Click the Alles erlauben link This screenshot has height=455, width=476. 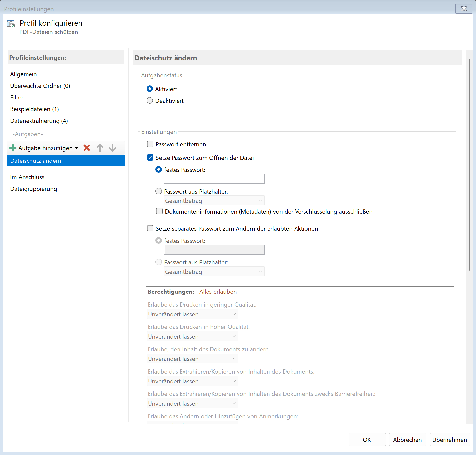(x=218, y=292)
